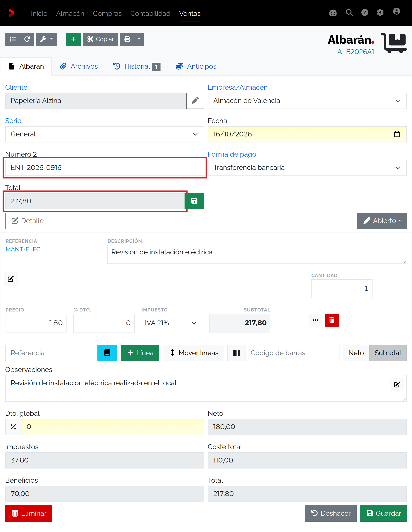The image size is (412, 532).
Task: Open the wrench tools dropdown
Action: pyautogui.click(x=46, y=39)
